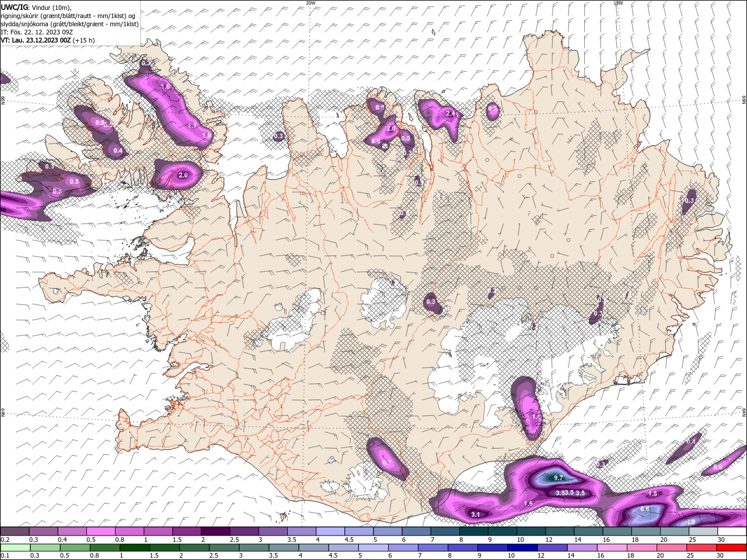This screenshot has height=560, width=747.
Task: Click the 'VT: Lau. 23.12.2023 00Z (+15 h)' line
Action: (48, 40)
